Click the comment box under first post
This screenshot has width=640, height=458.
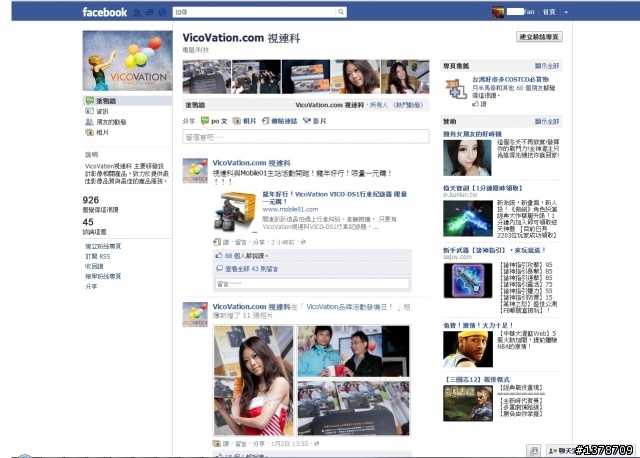pos(312,283)
